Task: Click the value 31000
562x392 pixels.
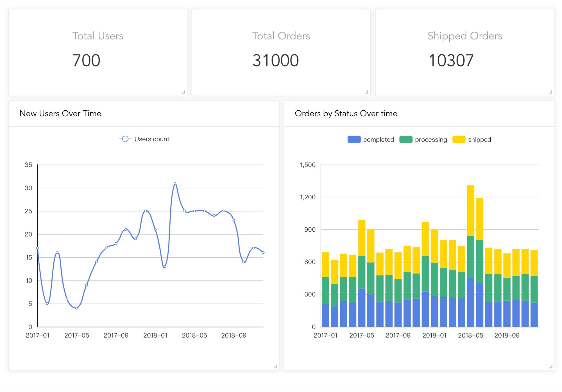Action: [x=275, y=60]
